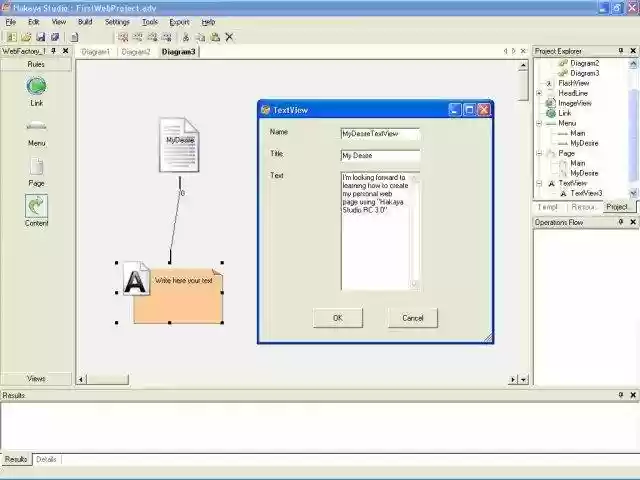Image resolution: width=640 pixels, height=480 pixels.
Task: Click the MyDesire page node on canvas
Action: [179, 144]
